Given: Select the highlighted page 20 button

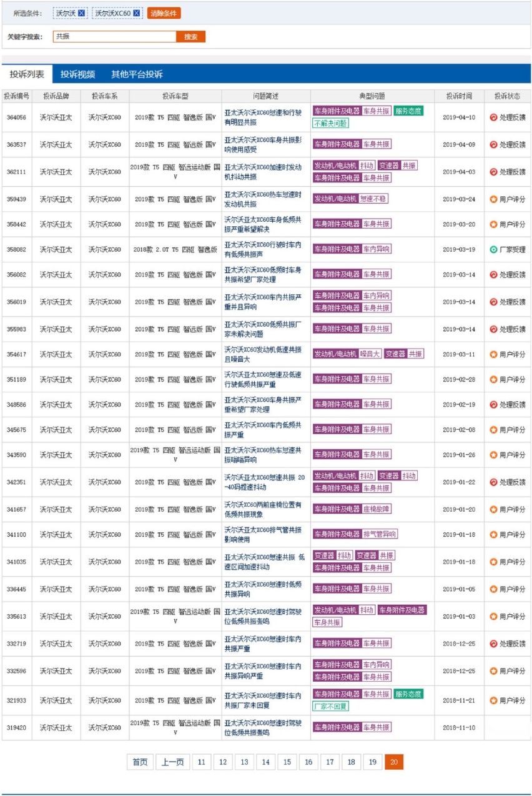Looking at the screenshot, I should point(394,762).
